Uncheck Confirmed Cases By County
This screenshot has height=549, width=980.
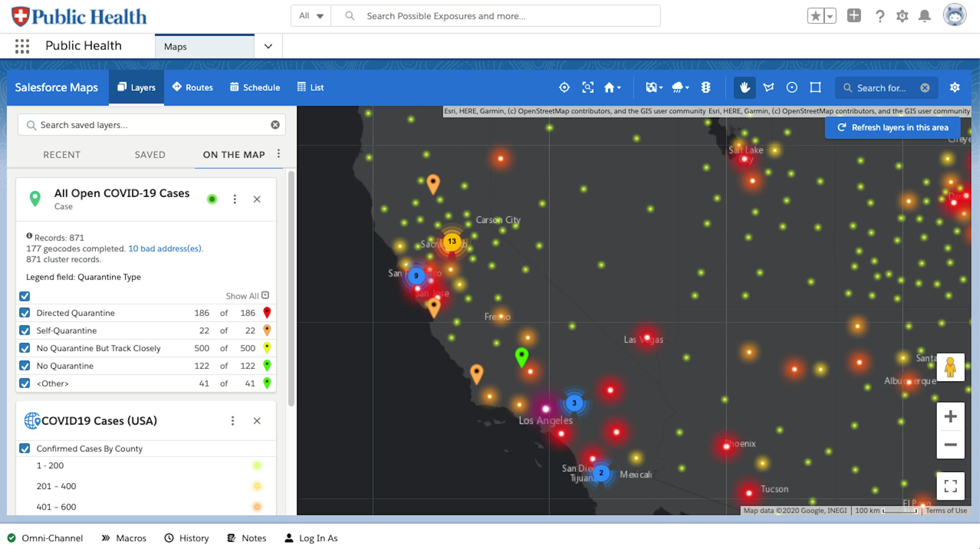25,448
